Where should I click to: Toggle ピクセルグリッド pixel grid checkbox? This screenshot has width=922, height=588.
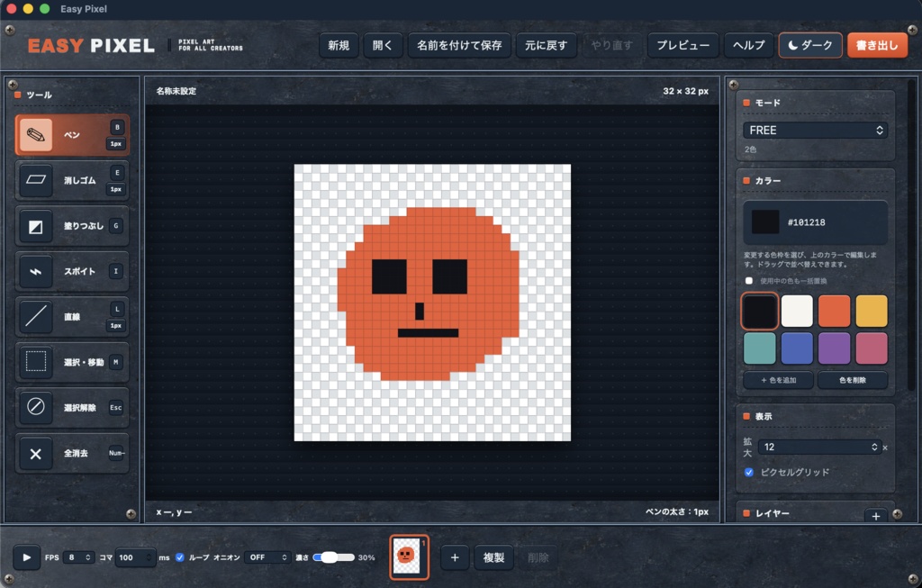(x=748, y=472)
